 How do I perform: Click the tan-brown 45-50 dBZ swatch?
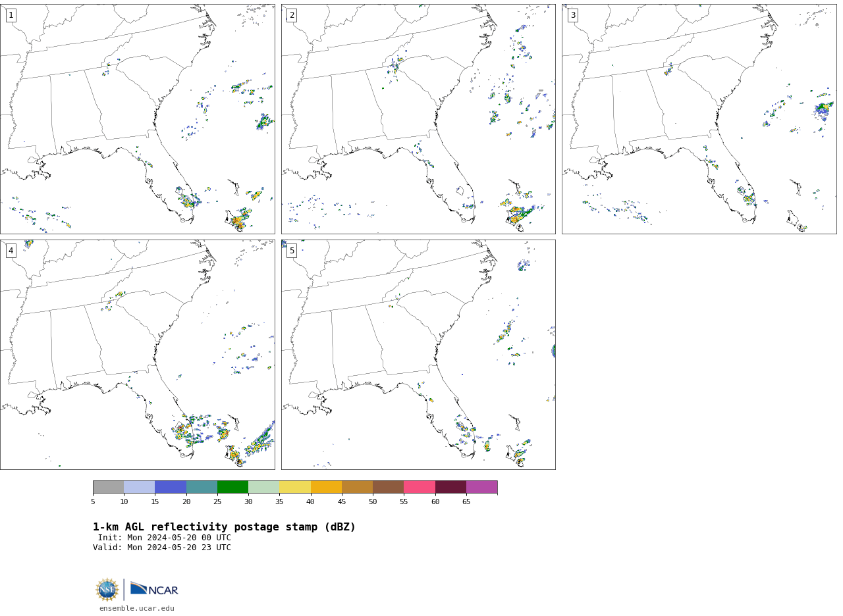coord(357,487)
